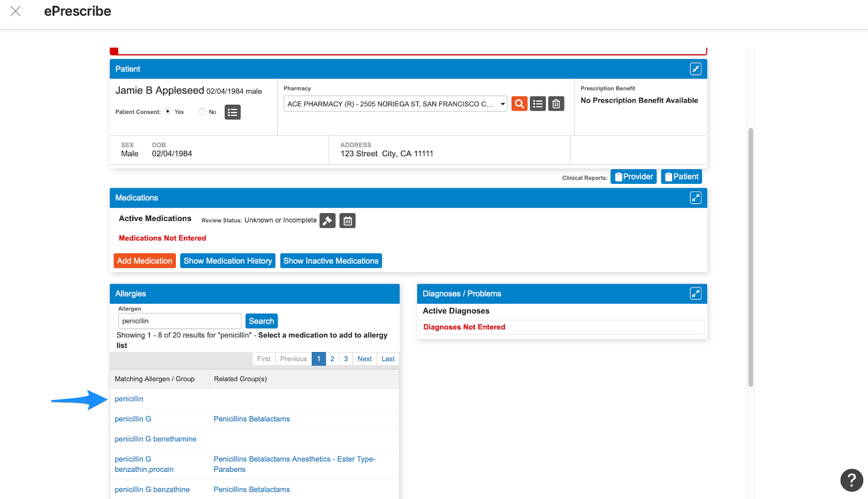This screenshot has height=499, width=868.
Task: Open the medication review calendar icon
Action: pyautogui.click(x=348, y=221)
